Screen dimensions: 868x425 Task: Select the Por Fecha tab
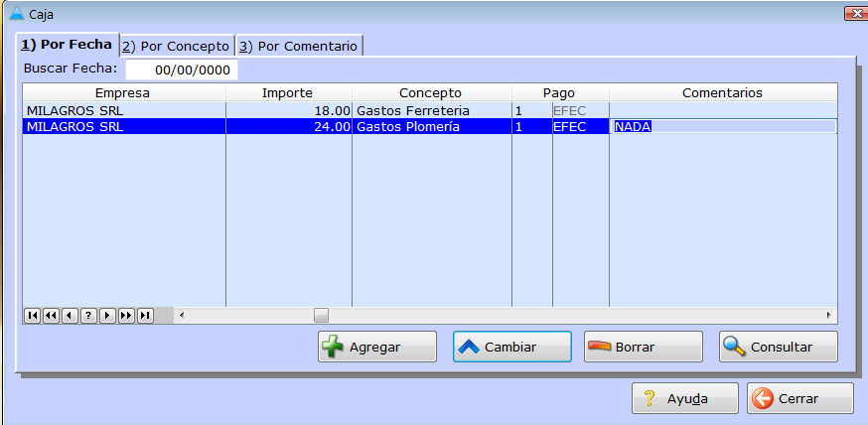point(68,45)
